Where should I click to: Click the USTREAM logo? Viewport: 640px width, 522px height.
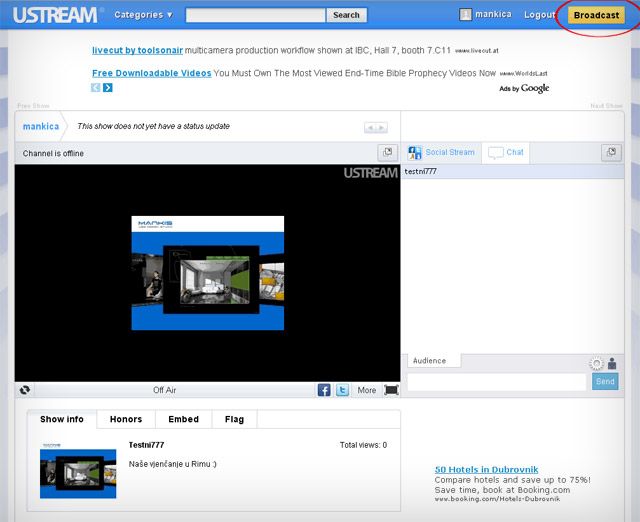[x=55, y=15]
